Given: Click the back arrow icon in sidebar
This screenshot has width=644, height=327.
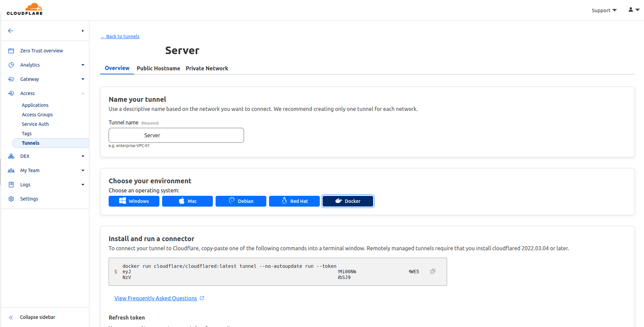Looking at the screenshot, I should click(11, 31).
